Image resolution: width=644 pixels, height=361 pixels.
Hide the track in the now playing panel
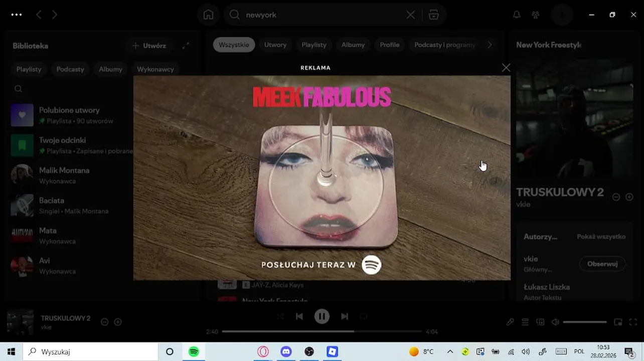click(x=616, y=197)
